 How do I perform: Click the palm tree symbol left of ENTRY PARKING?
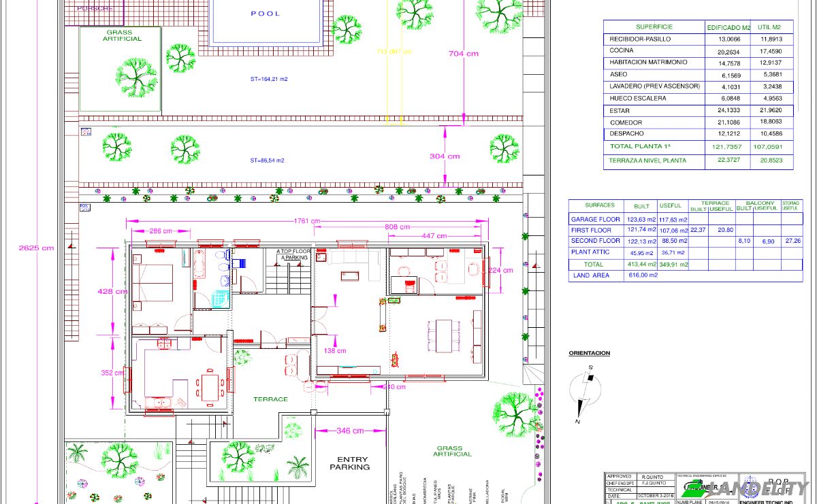point(298,467)
